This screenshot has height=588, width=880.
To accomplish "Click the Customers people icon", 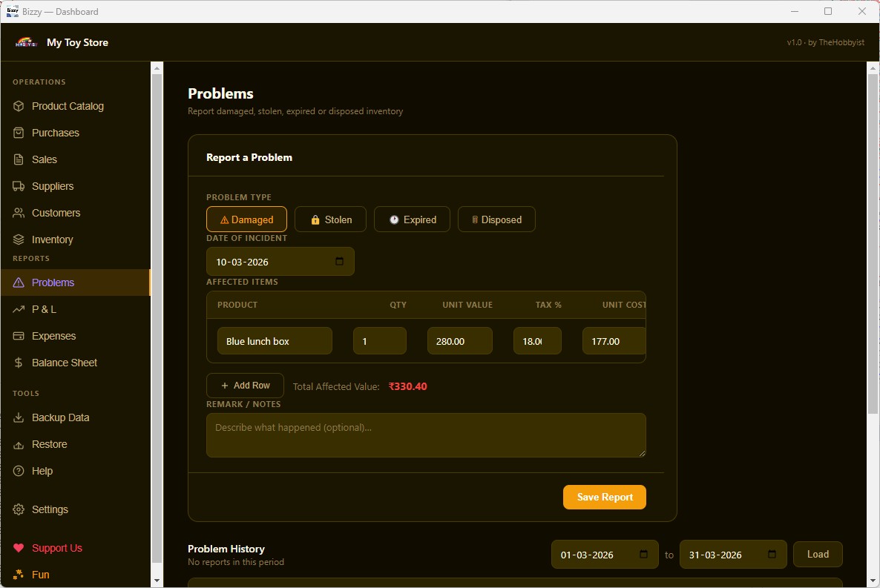I will [19, 213].
